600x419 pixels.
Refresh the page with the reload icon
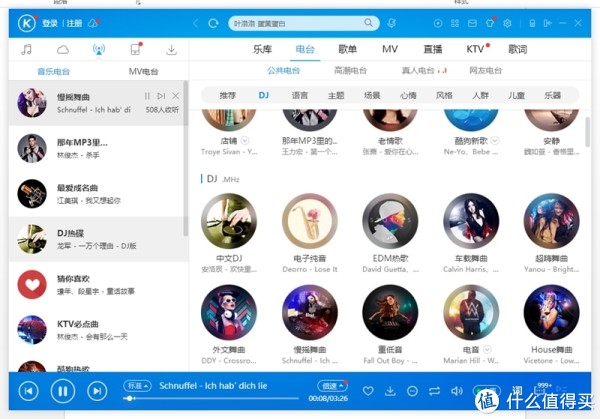(x=213, y=23)
